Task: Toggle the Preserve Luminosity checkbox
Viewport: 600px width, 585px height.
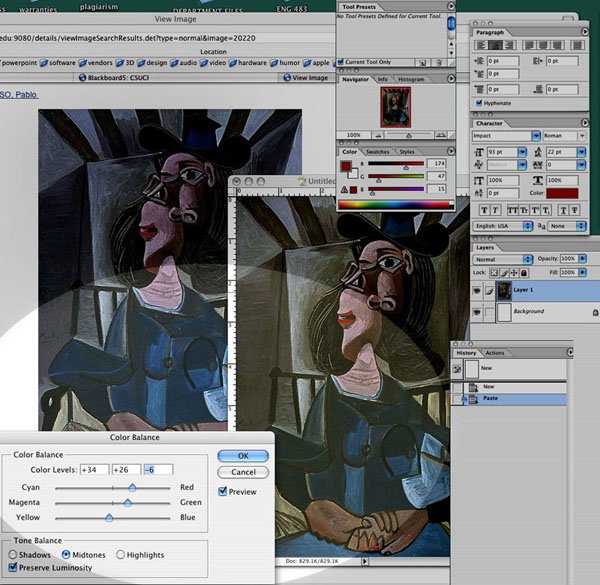Action: tap(13, 567)
